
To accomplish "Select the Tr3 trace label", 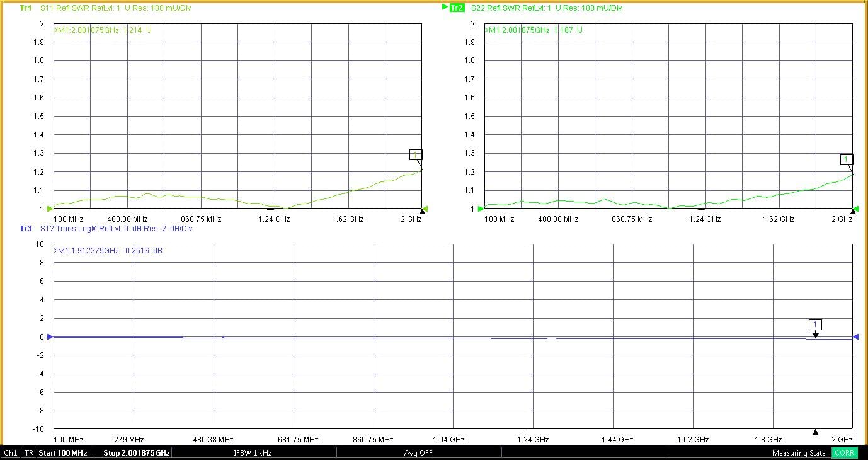I will [x=26, y=229].
